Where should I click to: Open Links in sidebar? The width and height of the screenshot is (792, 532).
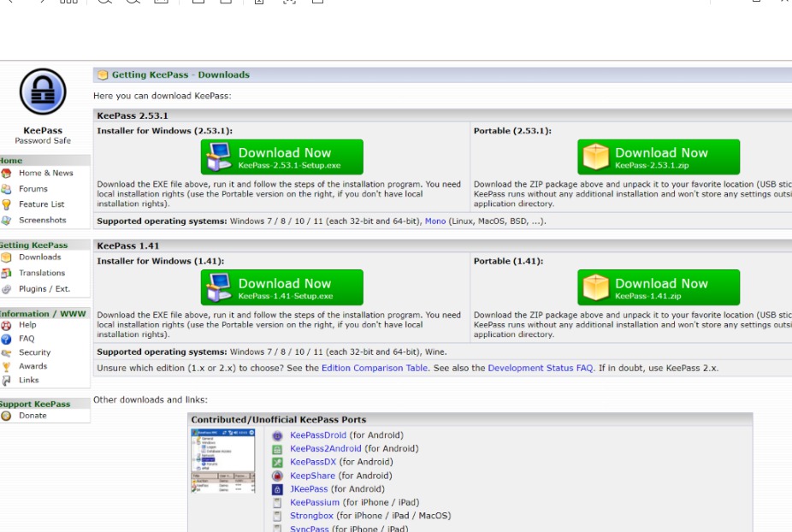click(x=29, y=380)
